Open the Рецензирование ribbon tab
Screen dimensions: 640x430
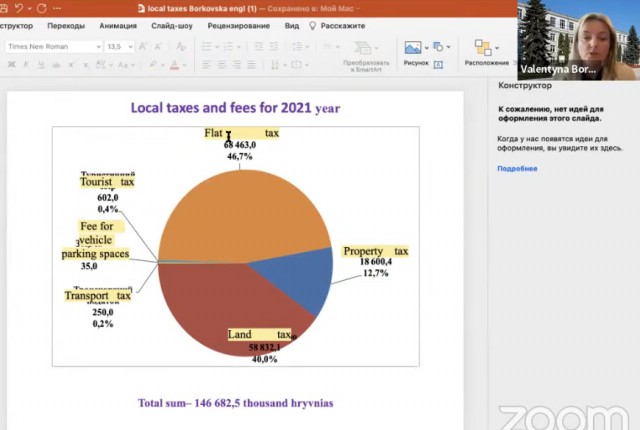239,26
